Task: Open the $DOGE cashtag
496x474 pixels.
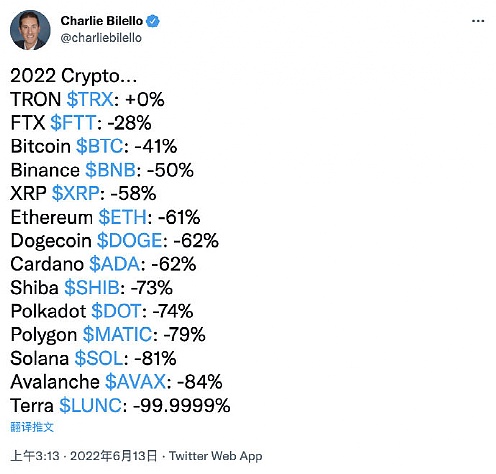Action: (x=130, y=240)
